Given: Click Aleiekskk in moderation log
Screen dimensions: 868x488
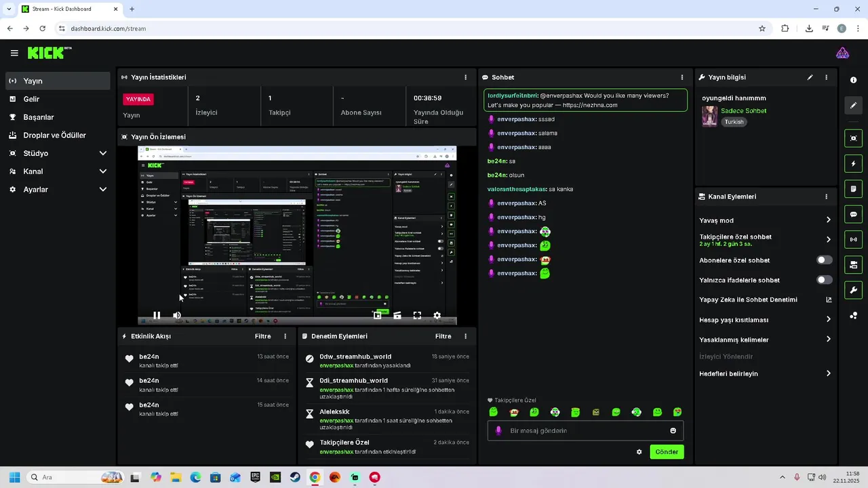Looking at the screenshot, I should [x=334, y=411].
